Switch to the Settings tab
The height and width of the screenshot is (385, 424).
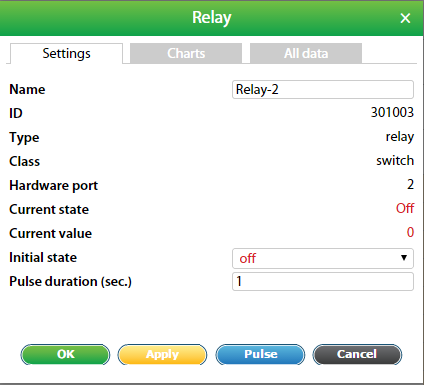[x=66, y=53]
